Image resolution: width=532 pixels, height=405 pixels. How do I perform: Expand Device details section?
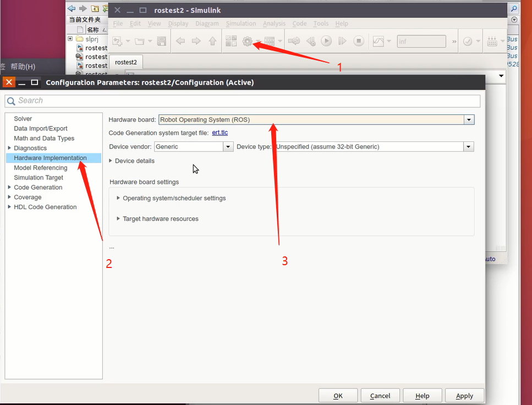tap(110, 161)
